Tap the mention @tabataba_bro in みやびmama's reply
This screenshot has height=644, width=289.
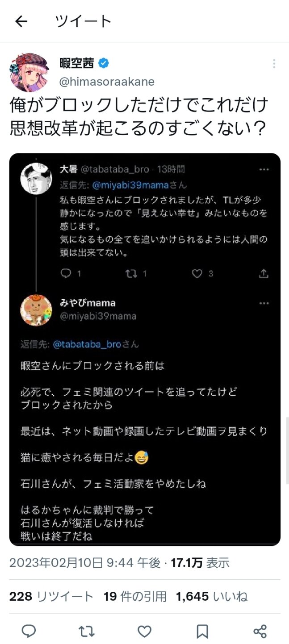[86, 344]
